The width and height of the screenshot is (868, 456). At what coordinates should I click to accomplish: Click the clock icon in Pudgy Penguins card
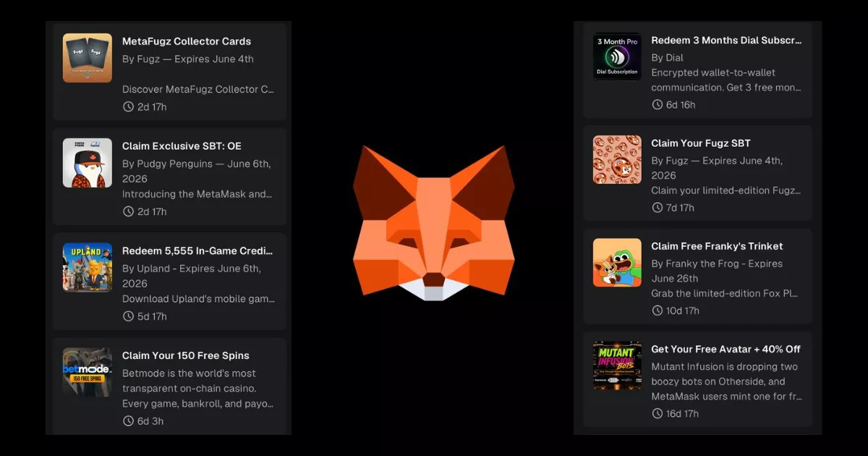tap(128, 212)
